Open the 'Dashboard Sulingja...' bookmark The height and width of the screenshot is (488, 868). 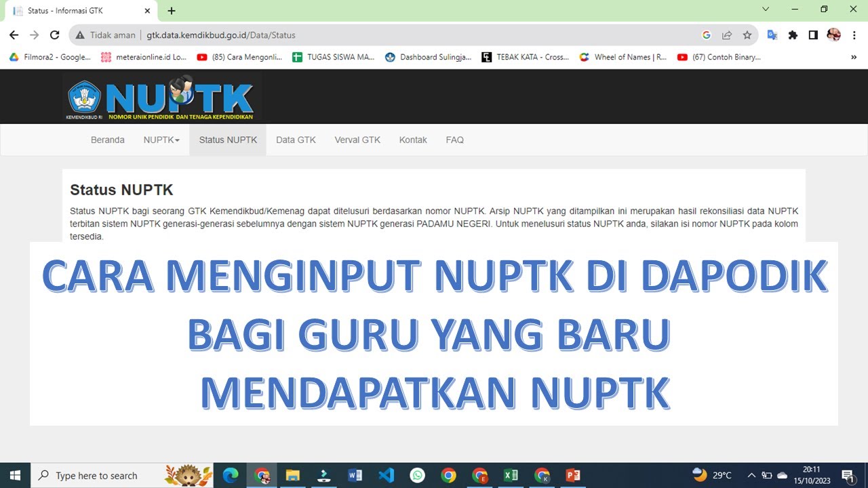pos(428,58)
